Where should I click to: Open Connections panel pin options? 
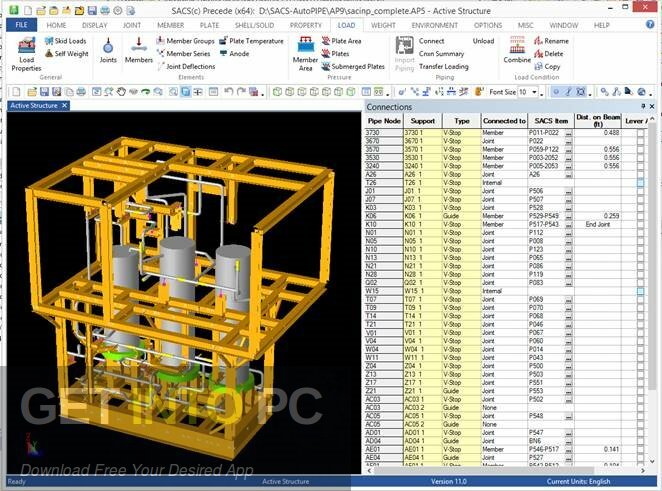(643, 106)
